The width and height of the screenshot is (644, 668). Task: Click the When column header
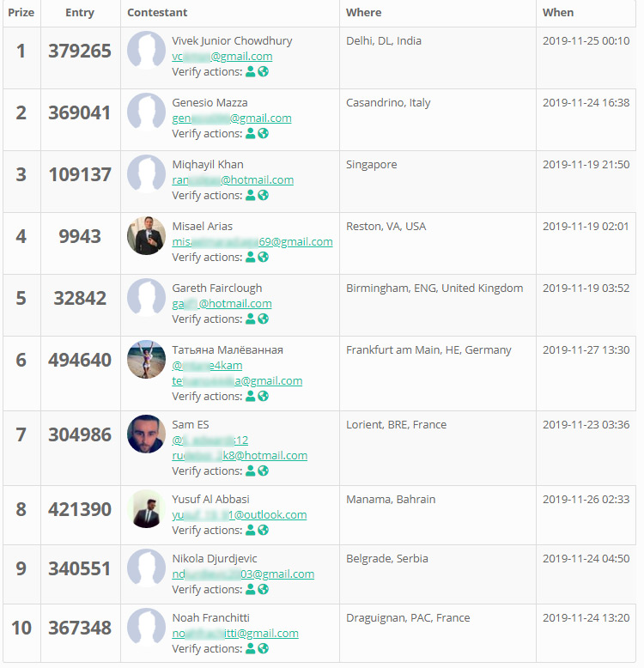[558, 13]
